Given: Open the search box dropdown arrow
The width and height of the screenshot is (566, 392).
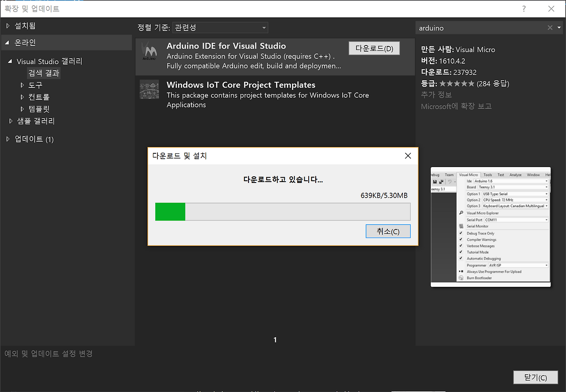Looking at the screenshot, I should point(559,27).
